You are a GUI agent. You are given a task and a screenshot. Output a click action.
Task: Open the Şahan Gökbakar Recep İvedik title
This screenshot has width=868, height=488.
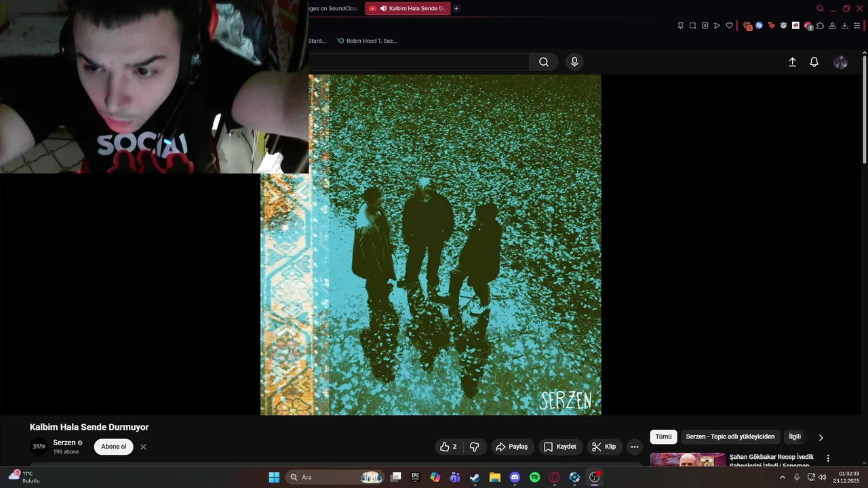click(772, 461)
